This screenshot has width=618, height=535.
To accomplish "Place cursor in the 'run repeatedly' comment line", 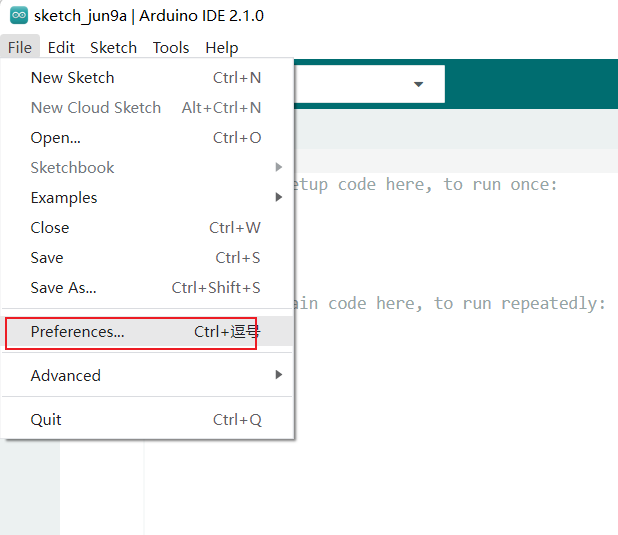I will click(x=450, y=304).
